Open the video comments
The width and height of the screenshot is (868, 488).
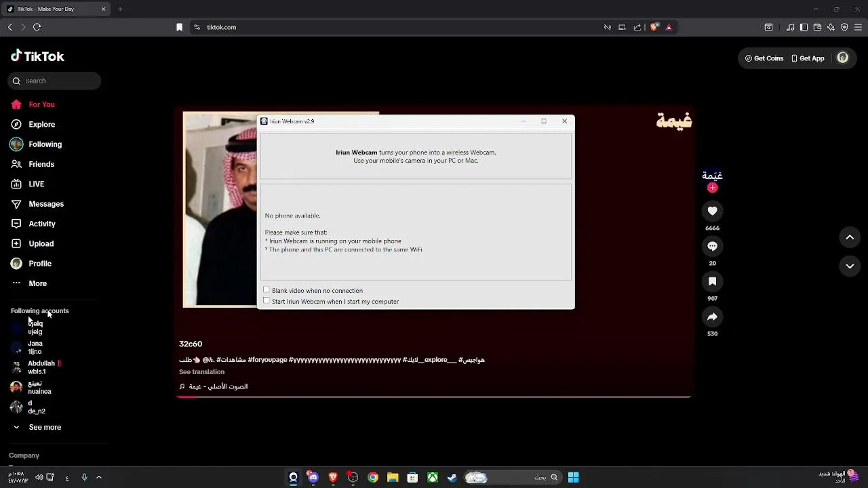point(712,247)
